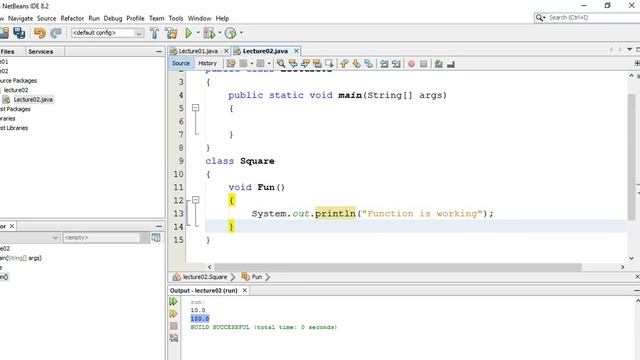This screenshot has width=640, height=360.
Task: Run the project with the green play icon
Action: [189, 33]
